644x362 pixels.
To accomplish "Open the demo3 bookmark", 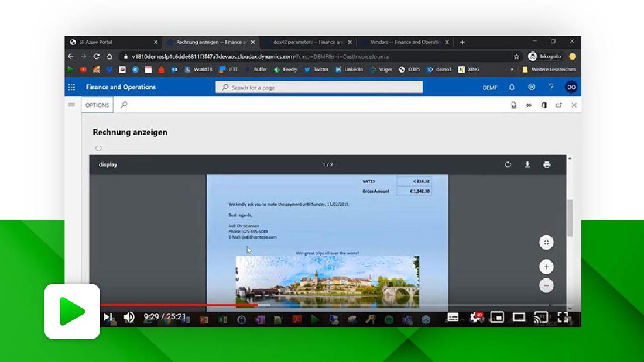I will point(439,70).
